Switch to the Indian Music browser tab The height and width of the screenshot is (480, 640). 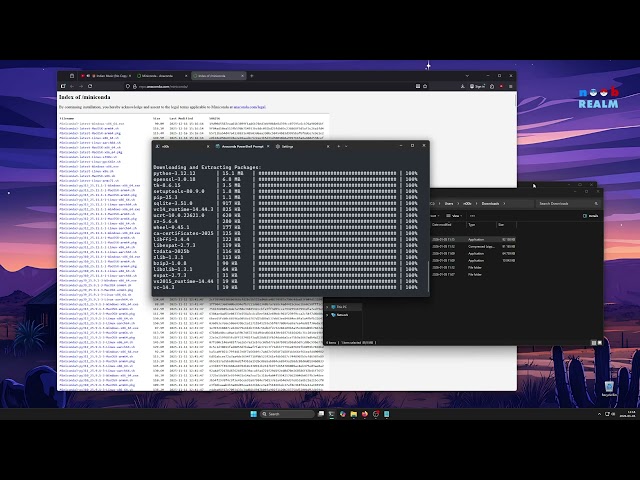[106, 76]
